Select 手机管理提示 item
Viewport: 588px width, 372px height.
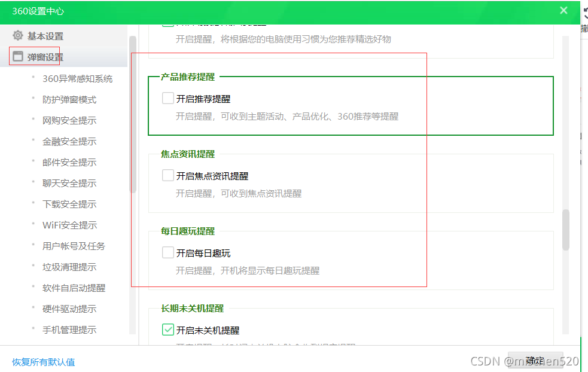[69, 330]
